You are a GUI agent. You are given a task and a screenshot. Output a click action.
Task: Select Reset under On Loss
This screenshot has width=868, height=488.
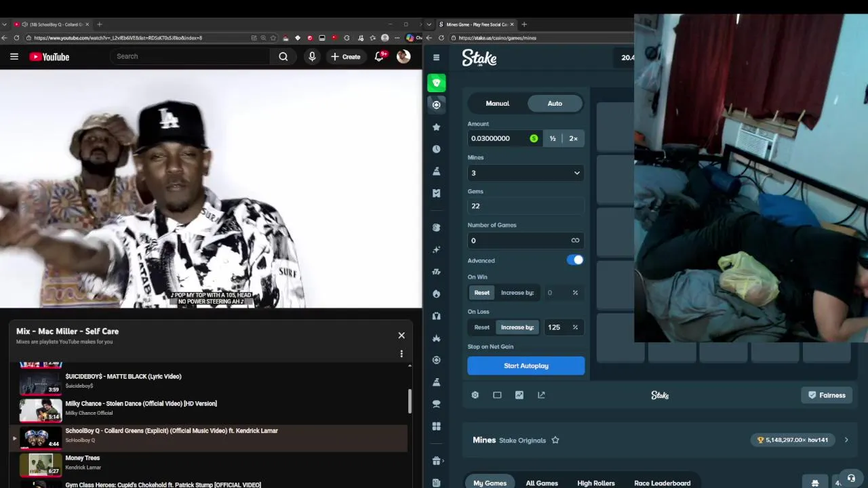coord(481,327)
